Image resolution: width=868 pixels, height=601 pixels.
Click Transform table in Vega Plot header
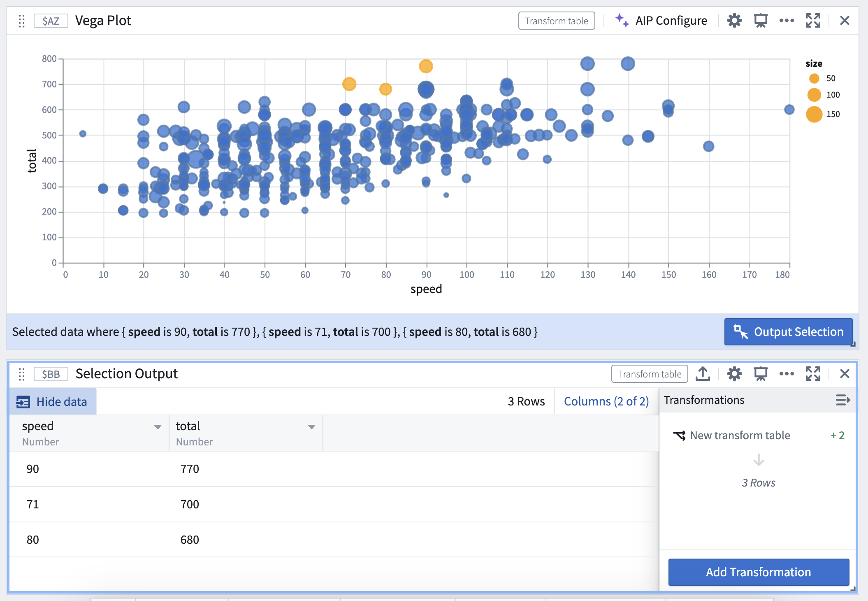[x=557, y=21]
